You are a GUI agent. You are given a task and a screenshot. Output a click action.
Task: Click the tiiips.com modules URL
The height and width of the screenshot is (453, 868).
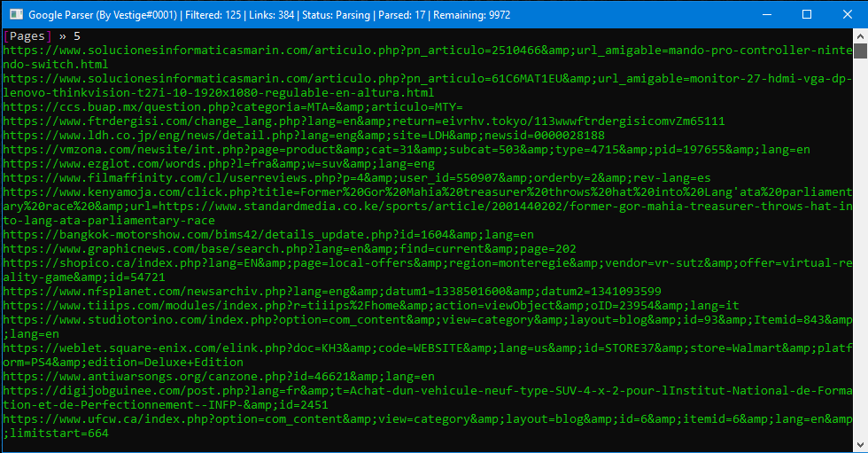[371, 306]
